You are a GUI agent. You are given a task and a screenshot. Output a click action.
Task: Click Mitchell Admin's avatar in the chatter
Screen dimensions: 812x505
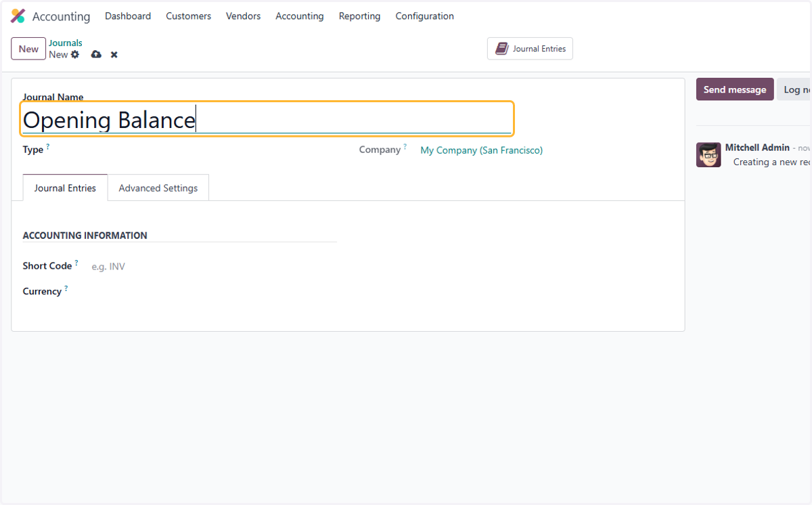708,155
